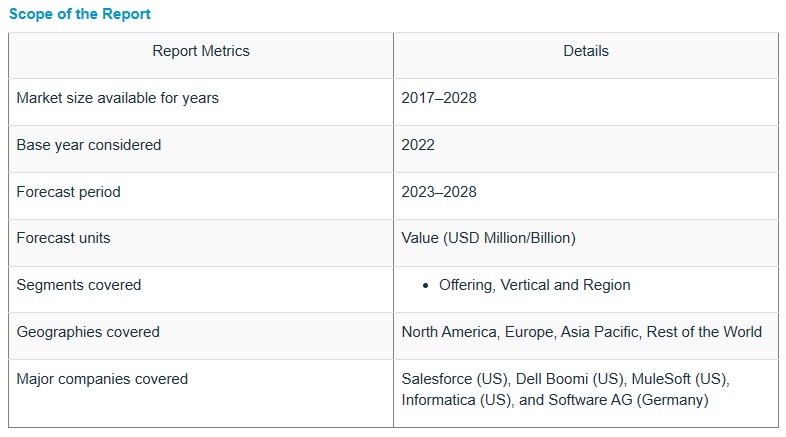786x437 pixels.
Task: Select the "Segments covered" row label
Action: (79, 285)
